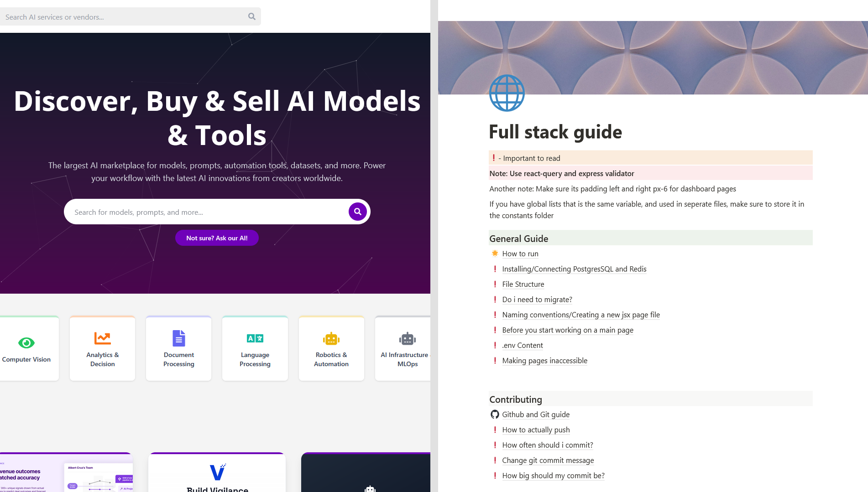
Task: Select the Analytics & Decision chart icon
Action: (x=102, y=338)
